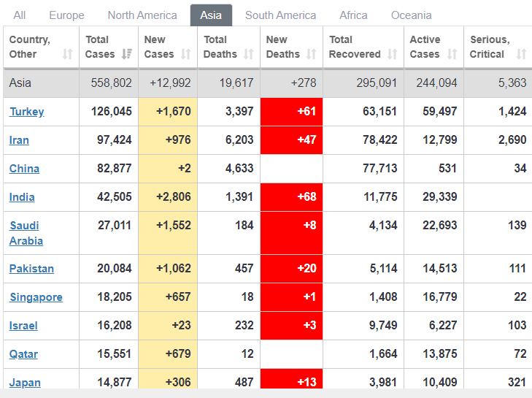Screen dimensions: 532x398
Task: Switch to South America tab
Action: [280, 15]
